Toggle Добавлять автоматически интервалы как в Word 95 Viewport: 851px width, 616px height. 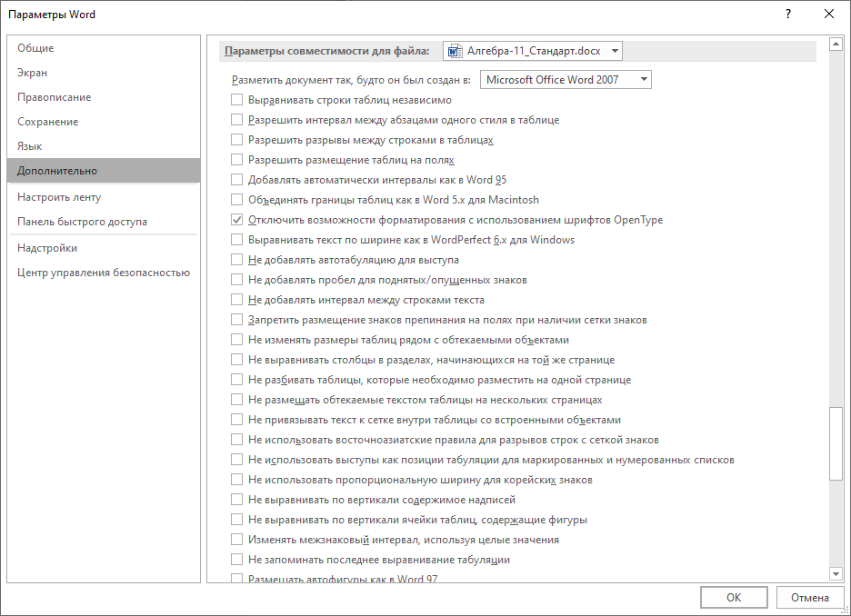(x=236, y=180)
